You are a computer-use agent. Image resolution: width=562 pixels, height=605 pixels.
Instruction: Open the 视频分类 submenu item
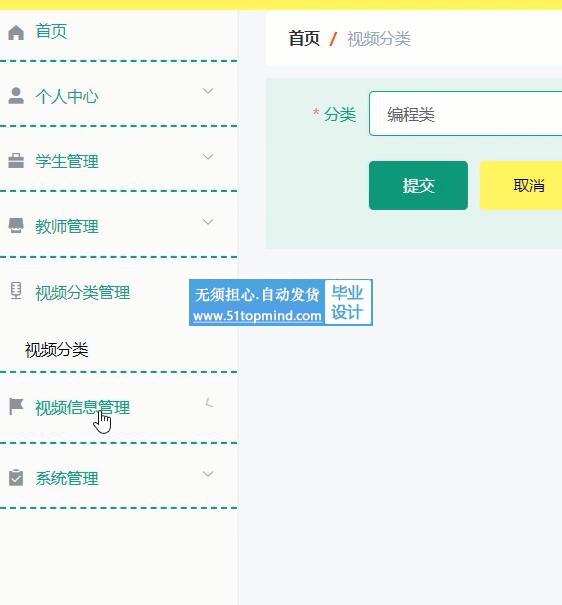(57, 350)
